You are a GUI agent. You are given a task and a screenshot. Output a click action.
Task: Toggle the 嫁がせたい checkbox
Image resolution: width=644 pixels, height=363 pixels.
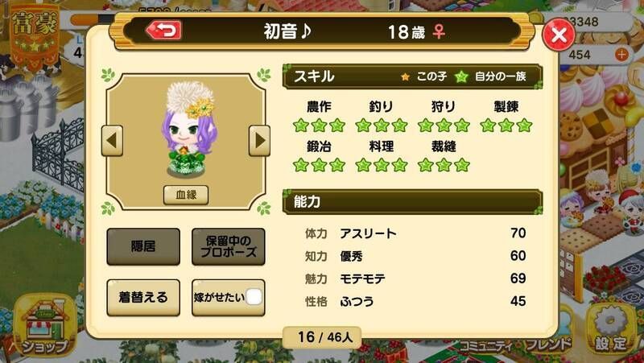pos(254,297)
